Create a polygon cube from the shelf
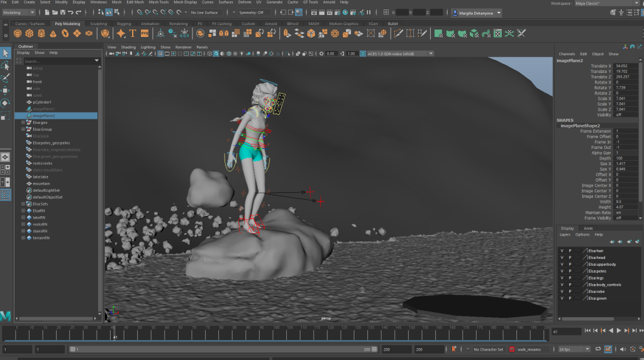 pos(30,34)
